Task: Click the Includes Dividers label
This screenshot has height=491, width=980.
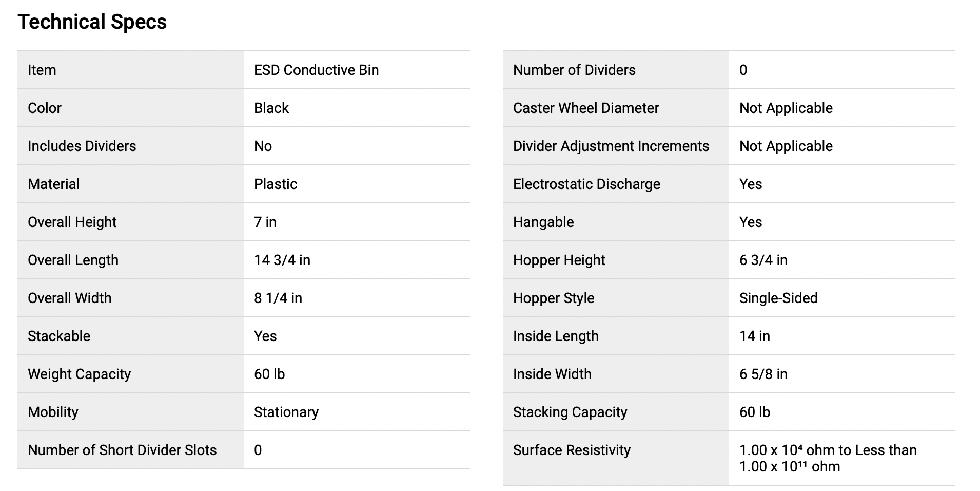Action: point(82,146)
